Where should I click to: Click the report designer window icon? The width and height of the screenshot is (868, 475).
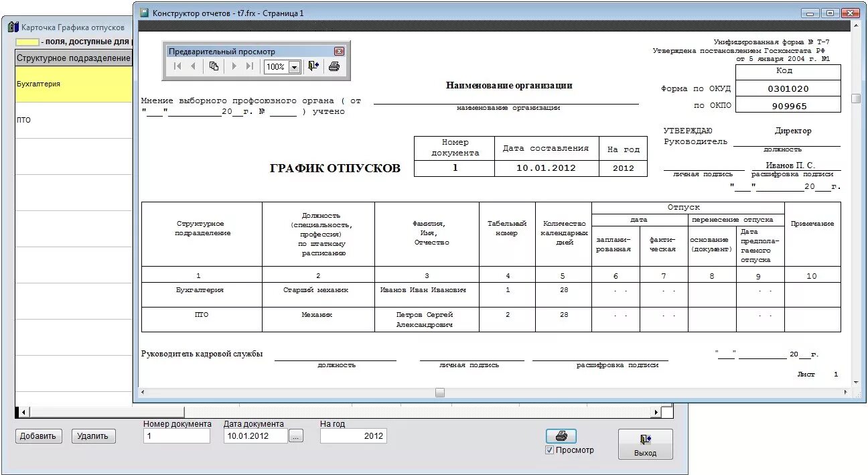(144, 13)
